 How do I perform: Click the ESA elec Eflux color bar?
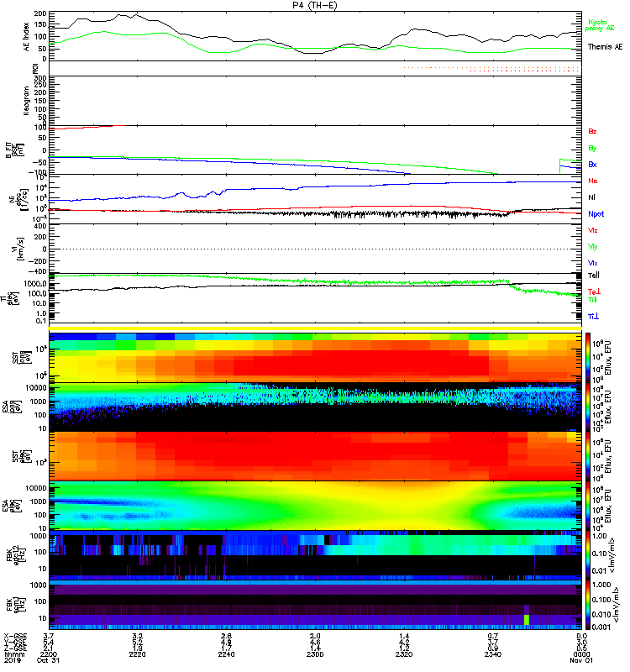coord(588,506)
